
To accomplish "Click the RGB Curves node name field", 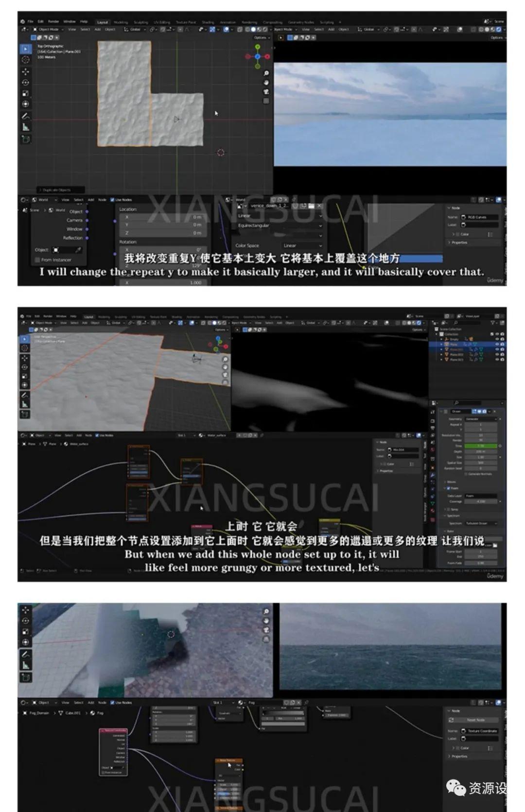I will 479,217.
